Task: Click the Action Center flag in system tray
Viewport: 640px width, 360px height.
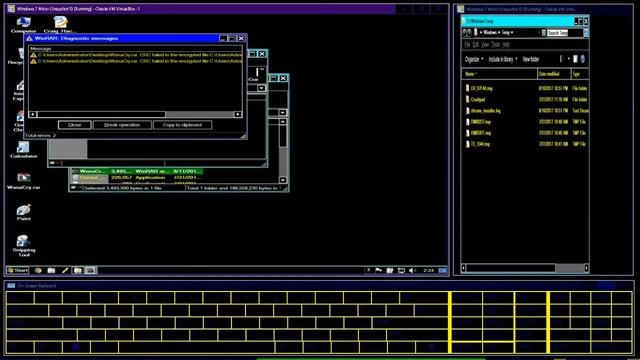Action: point(378,270)
